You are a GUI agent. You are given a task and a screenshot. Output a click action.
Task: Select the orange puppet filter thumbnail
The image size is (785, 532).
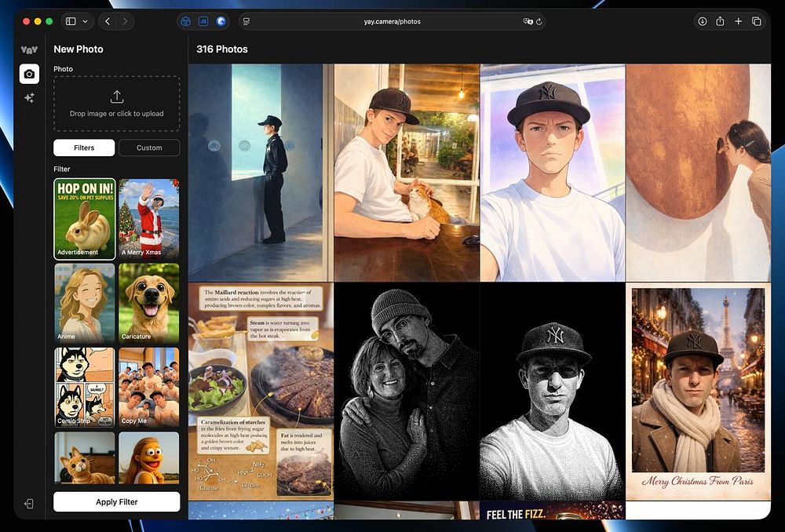click(148, 458)
